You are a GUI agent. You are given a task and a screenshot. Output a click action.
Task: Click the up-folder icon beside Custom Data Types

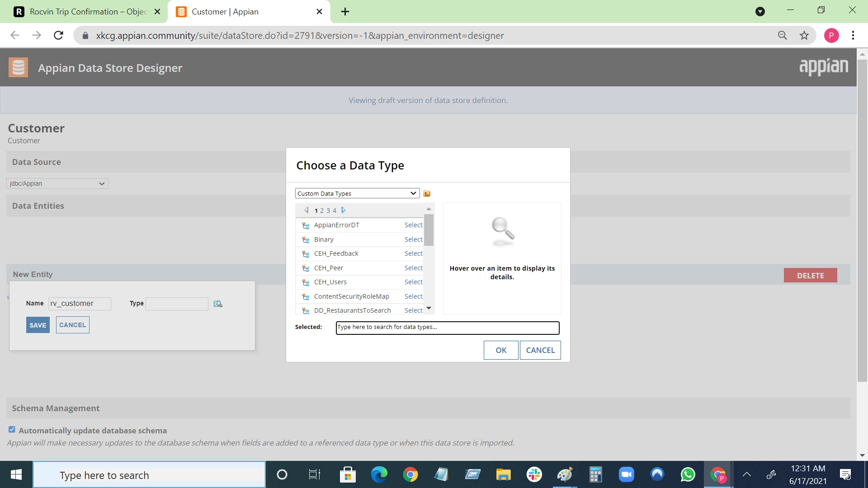pyautogui.click(x=427, y=193)
